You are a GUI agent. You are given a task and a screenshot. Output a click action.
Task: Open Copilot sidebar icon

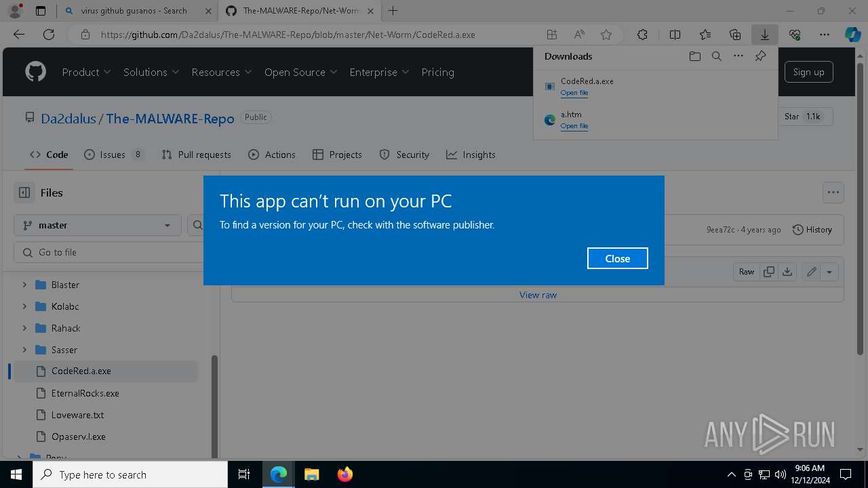click(x=852, y=35)
